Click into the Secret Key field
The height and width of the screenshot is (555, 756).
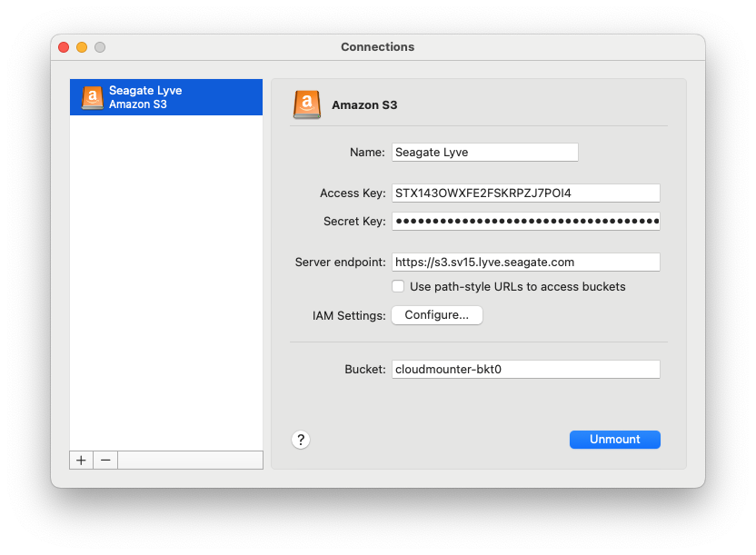tap(526, 221)
